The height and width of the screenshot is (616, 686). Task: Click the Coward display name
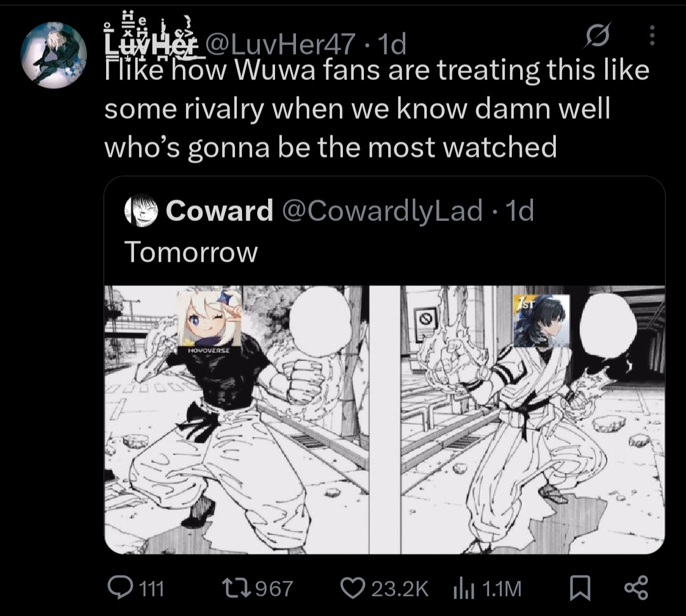click(x=219, y=210)
